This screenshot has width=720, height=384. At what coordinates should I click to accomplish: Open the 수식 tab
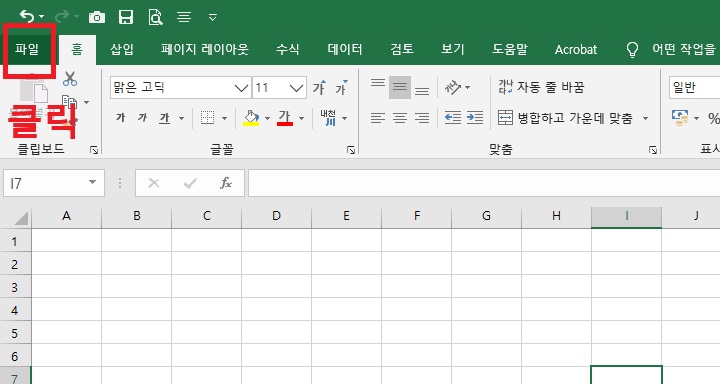pos(287,49)
